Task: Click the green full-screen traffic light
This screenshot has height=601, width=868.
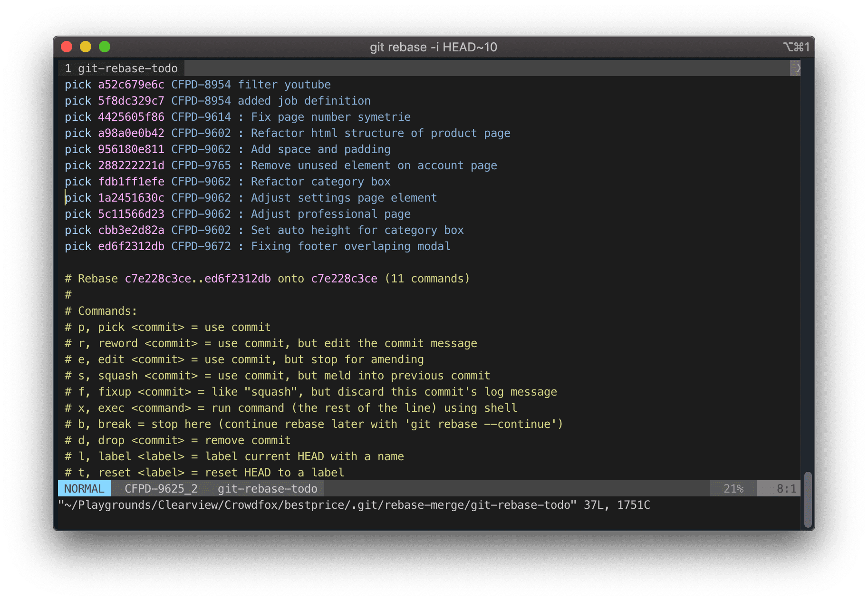Action: (x=105, y=47)
